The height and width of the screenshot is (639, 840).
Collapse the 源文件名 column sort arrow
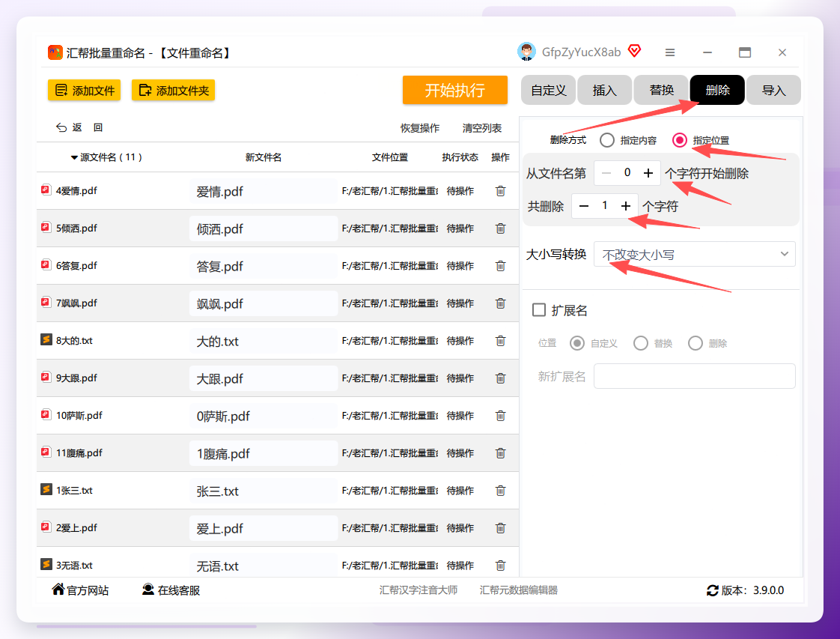(x=74, y=157)
